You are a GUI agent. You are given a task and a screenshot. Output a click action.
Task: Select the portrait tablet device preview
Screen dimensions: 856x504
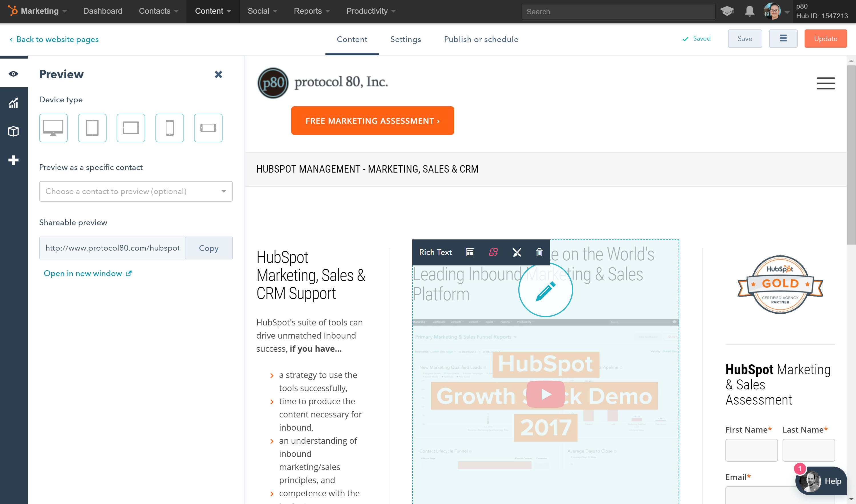[92, 128]
